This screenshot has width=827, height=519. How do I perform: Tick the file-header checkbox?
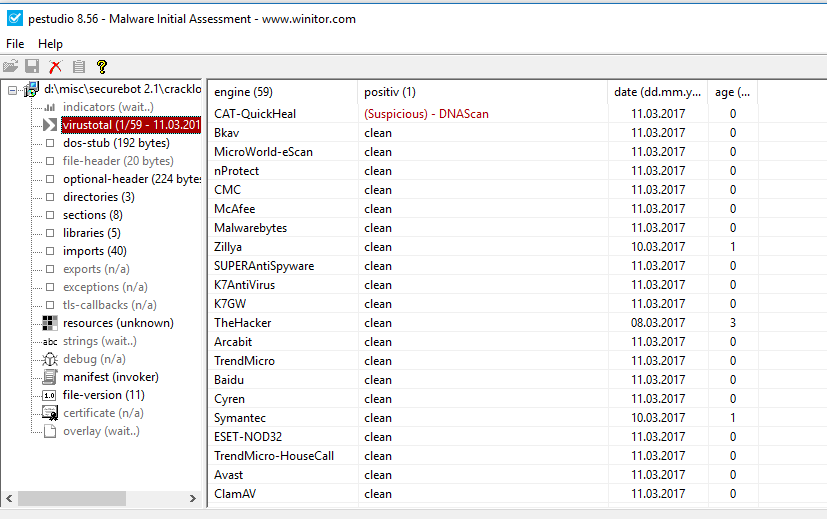click(x=50, y=161)
